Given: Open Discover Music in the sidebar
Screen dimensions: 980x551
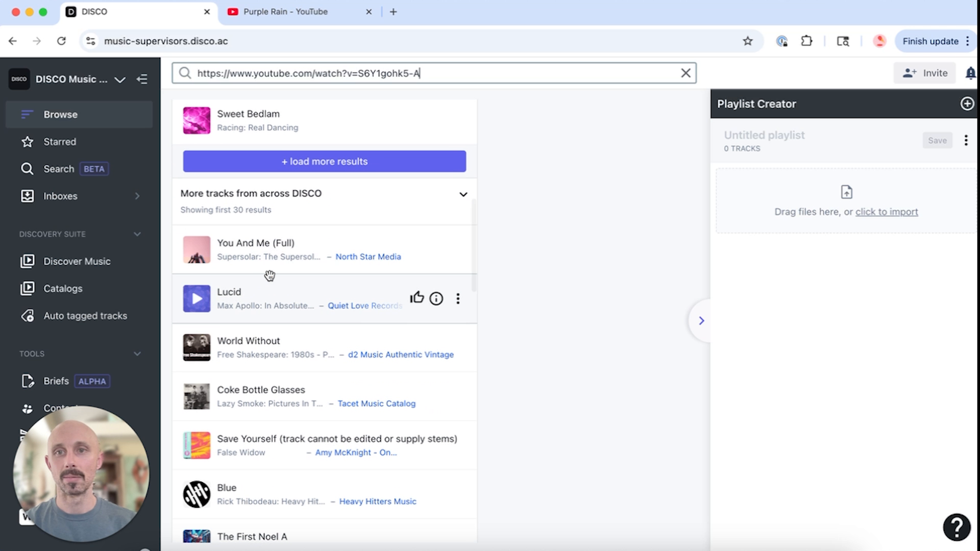Looking at the screenshot, I should [77, 261].
